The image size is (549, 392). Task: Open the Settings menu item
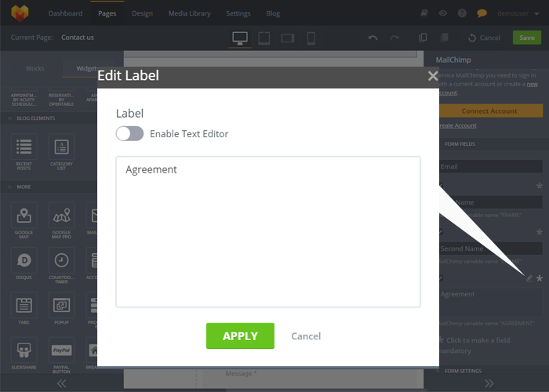coord(238,13)
